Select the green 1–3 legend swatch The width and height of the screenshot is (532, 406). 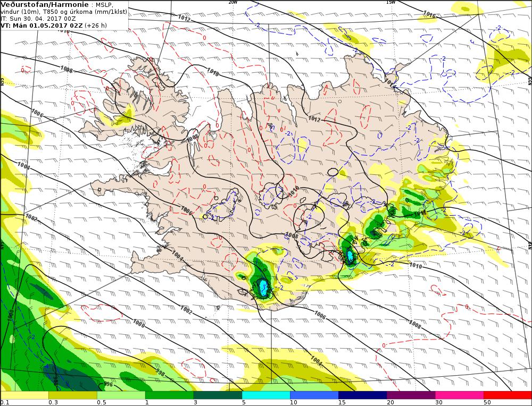pyautogui.click(x=169, y=395)
